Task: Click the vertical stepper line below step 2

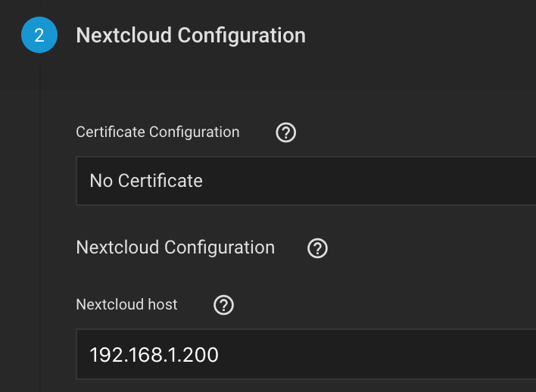Action: point(40,227)
